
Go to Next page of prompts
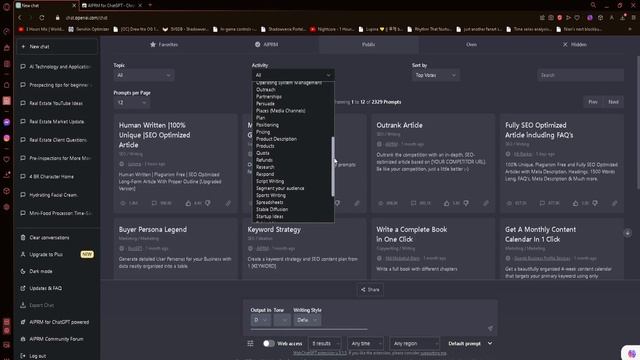tap(613, 102)
